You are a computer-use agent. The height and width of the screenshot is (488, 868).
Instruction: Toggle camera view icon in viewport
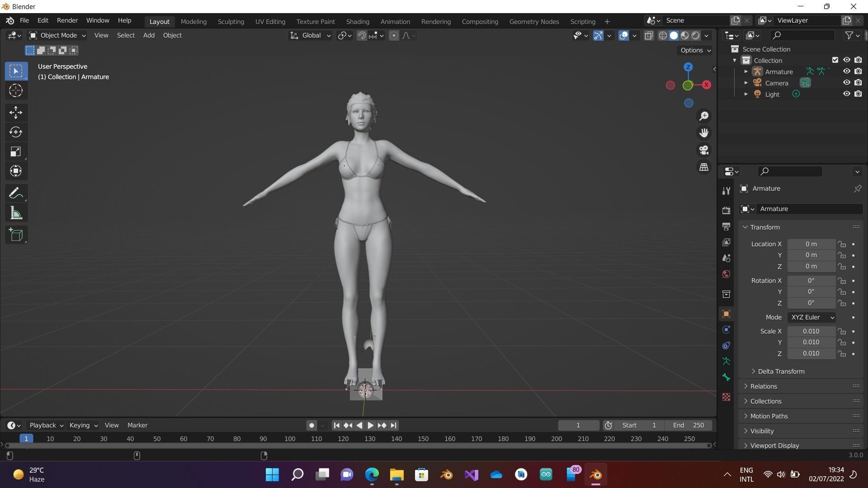704,150
